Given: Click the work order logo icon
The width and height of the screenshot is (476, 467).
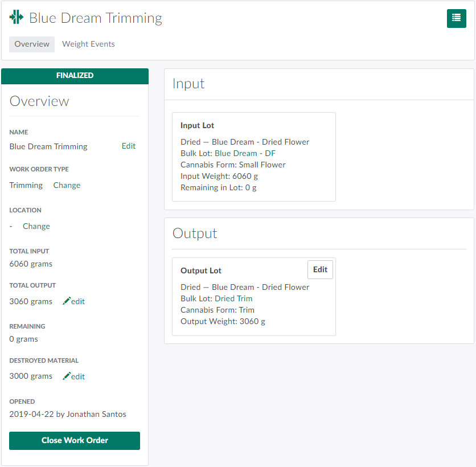Looking at the screenshot, I should click(x=17, y=18).
